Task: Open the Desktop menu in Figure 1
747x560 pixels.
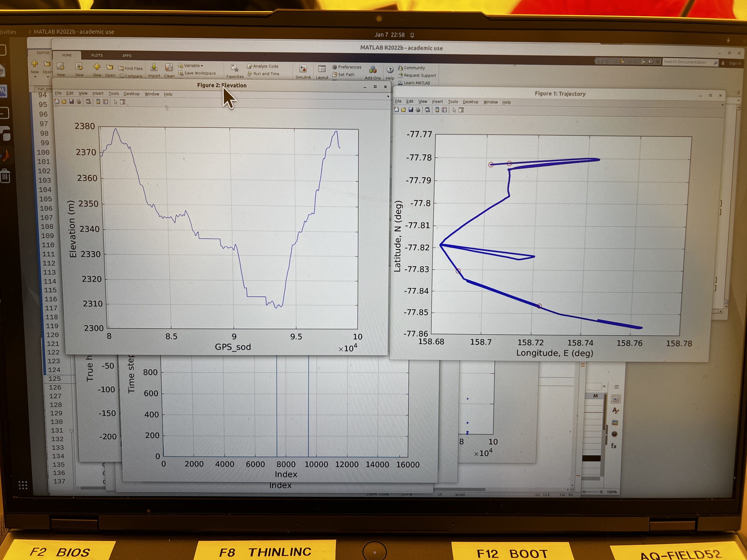Action: tap(470, 102)
